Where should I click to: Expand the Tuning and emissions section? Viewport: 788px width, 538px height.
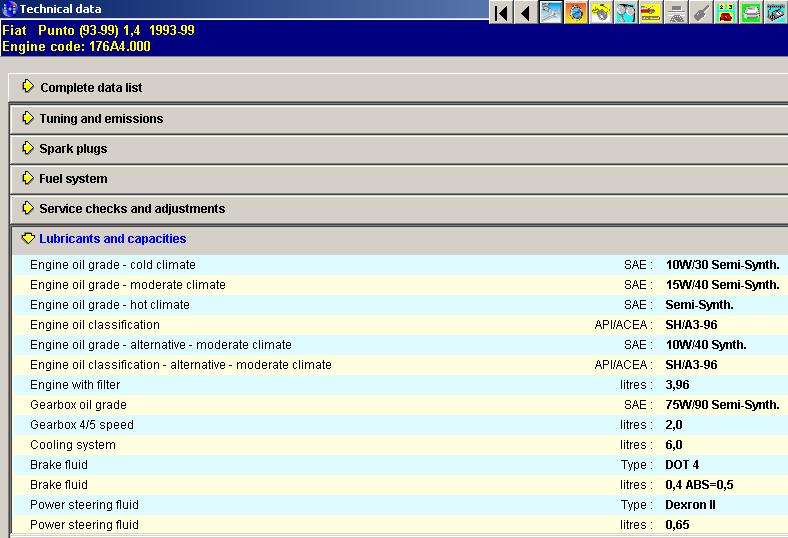coord(101,119)
